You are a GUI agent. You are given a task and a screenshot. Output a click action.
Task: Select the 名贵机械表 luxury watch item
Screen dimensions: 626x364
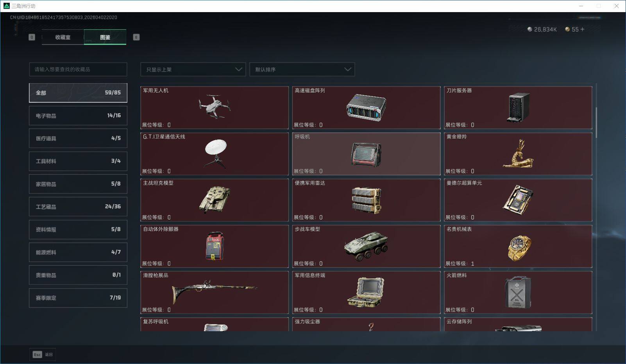tap(518, 246)
